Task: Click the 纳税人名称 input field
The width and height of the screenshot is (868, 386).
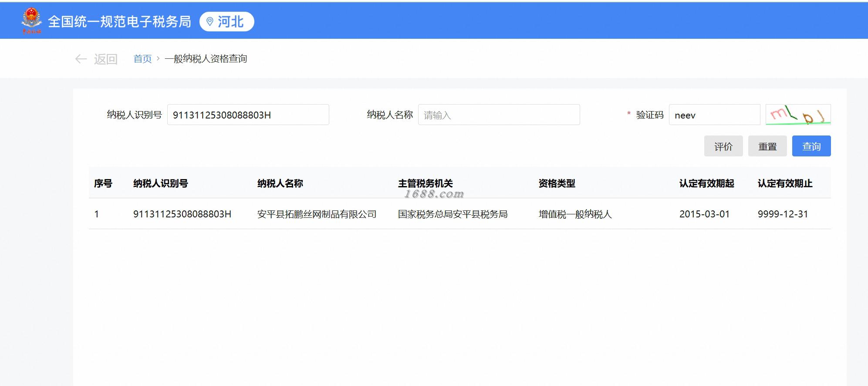Action: pos(499,115)
